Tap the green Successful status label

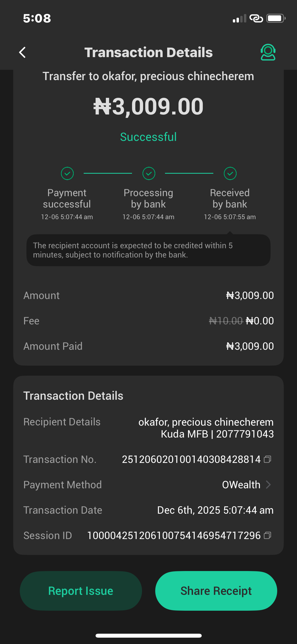pos(148,137)
